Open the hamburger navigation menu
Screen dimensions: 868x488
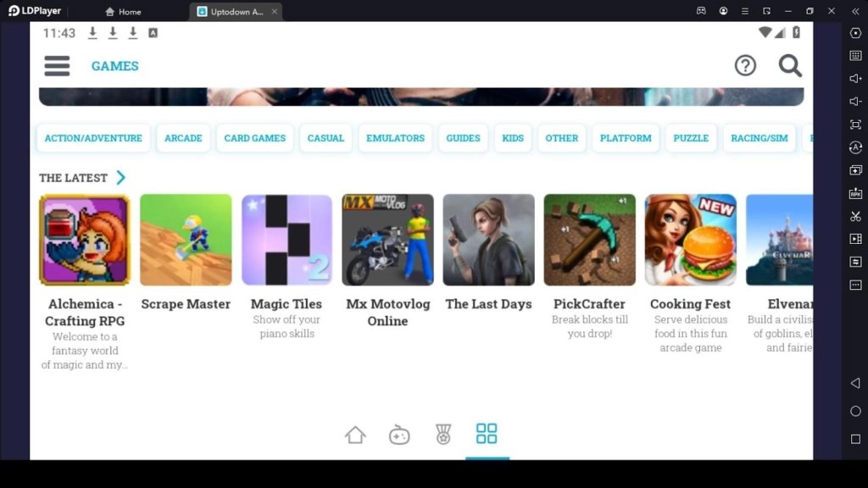click(57, 66)
